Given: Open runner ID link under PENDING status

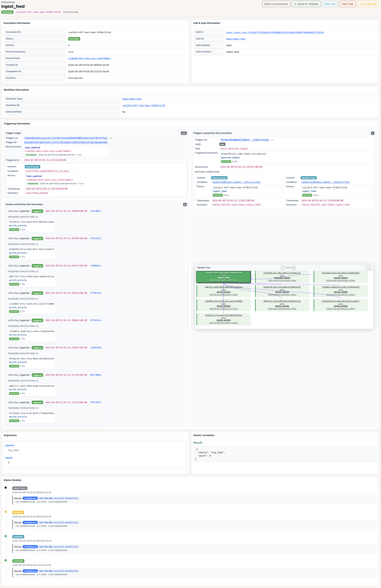Looking at the screenshot, I should point(59,523).
